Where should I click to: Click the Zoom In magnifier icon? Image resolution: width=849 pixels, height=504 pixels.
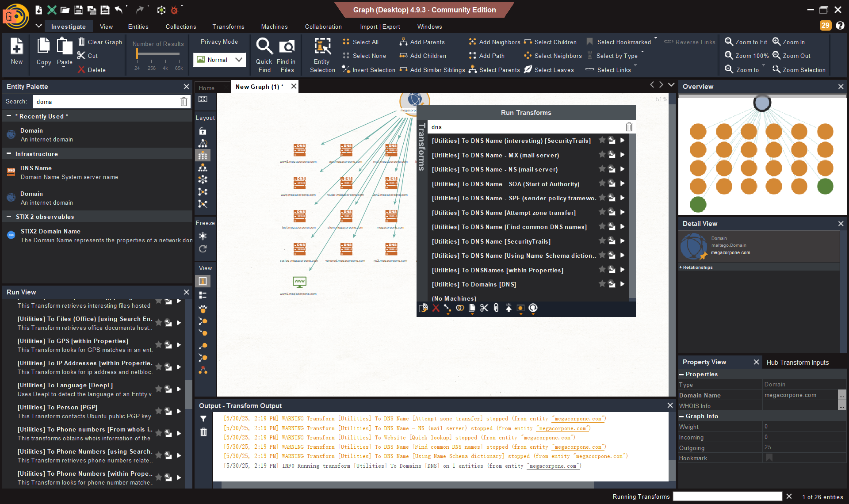click(776, 42)
